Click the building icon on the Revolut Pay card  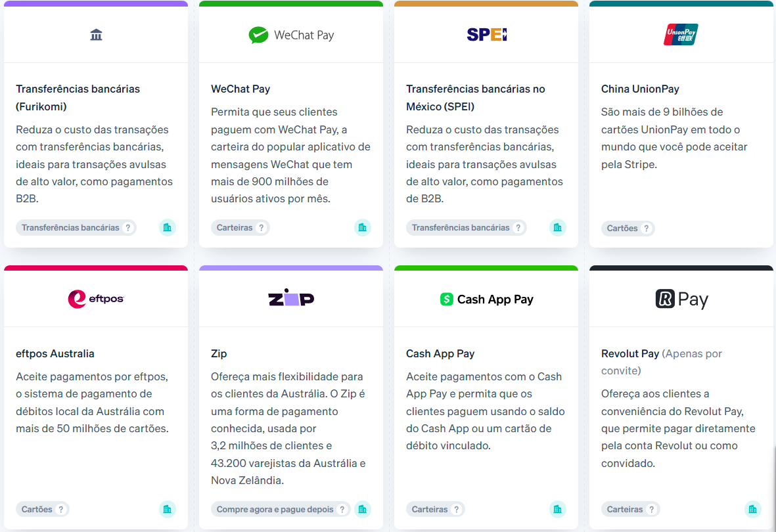coord(752,509)
